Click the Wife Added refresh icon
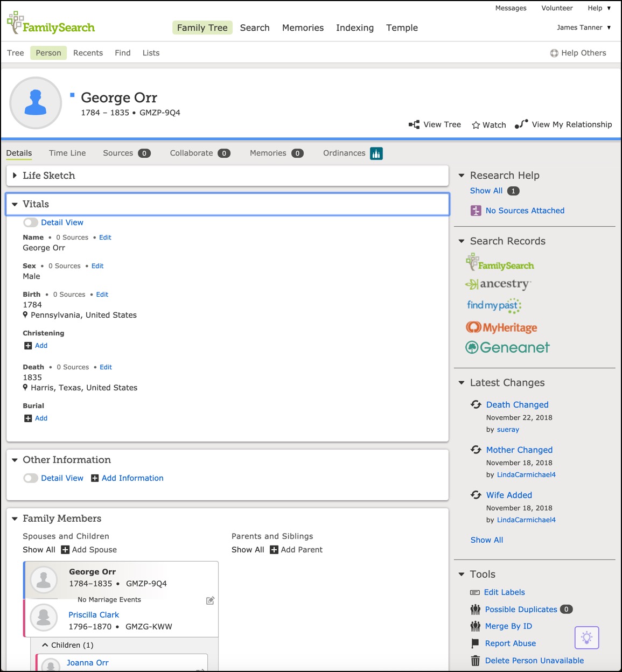Screen dimensions: 622x672 [476, 495]
